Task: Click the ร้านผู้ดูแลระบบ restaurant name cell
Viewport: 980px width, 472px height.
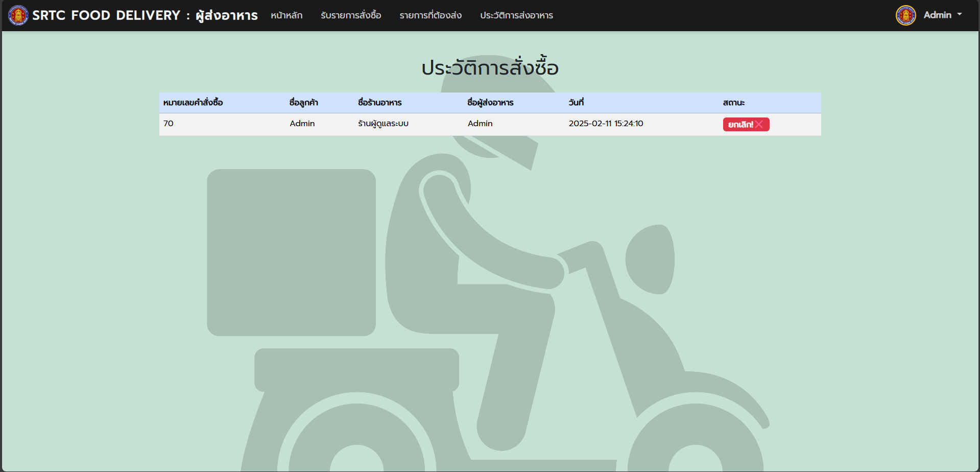Action: 383,124
